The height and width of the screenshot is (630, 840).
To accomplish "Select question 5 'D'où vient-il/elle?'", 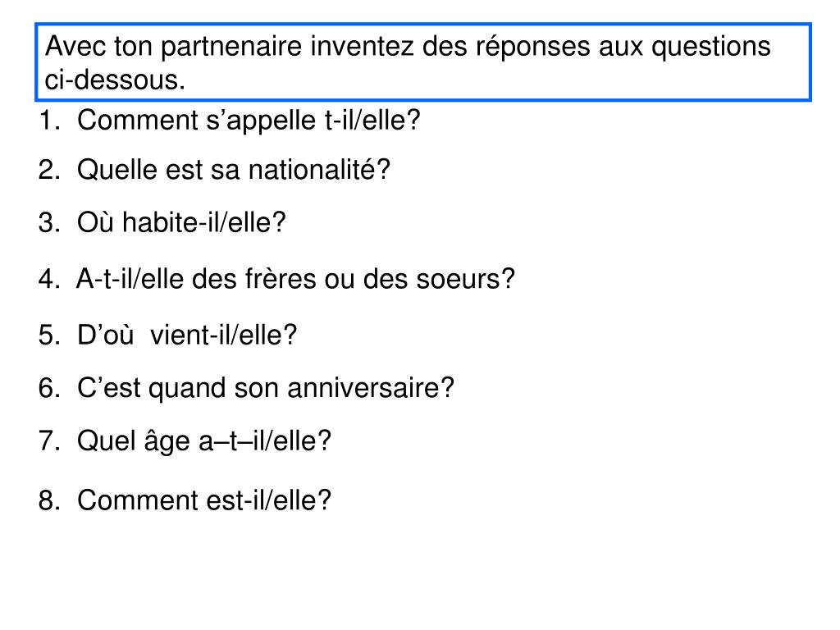I will [x=186, y=336].
